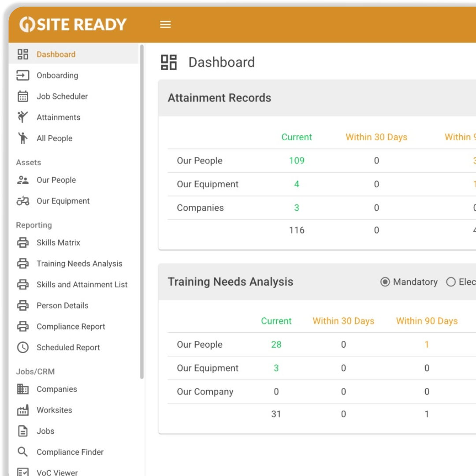Select the Attainments martial arts icon

pos(22,117)
